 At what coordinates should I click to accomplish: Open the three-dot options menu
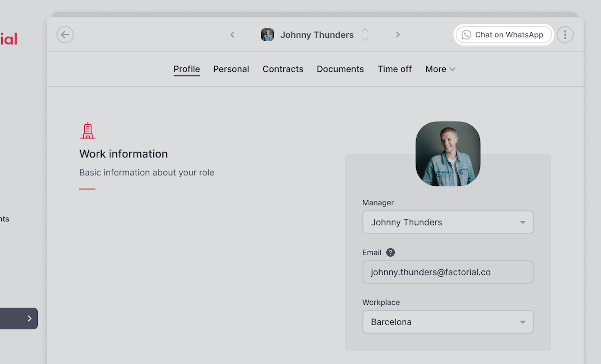[565, 35]
